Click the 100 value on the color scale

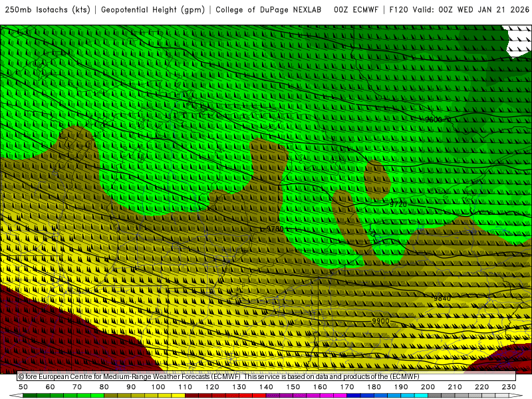coord(158,387)
